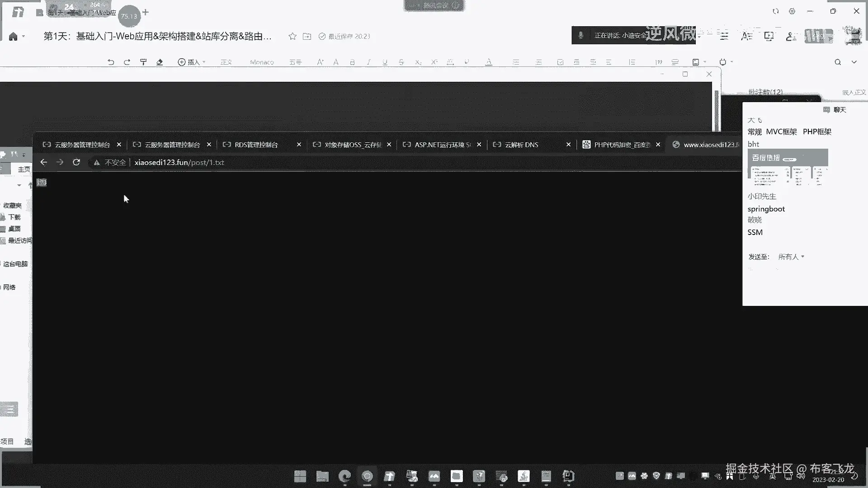
Task: Pick the font color swatch icon
Action: tap(489, 62)
